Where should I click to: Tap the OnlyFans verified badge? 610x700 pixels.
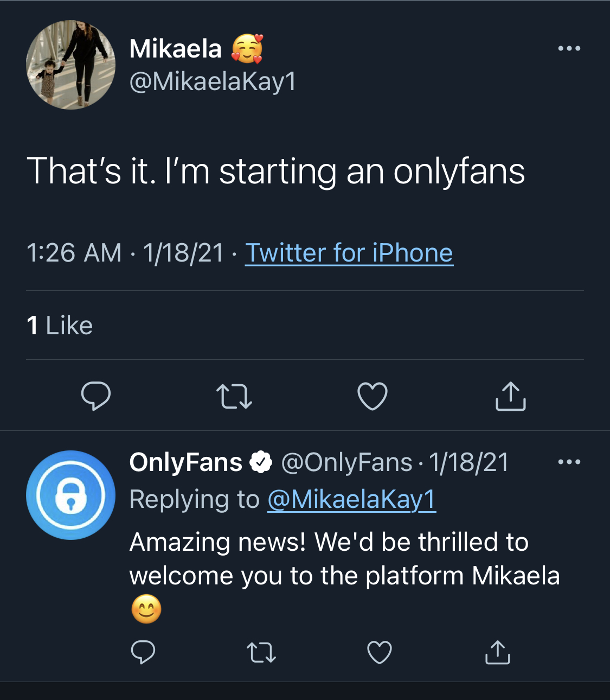point(261,462)
